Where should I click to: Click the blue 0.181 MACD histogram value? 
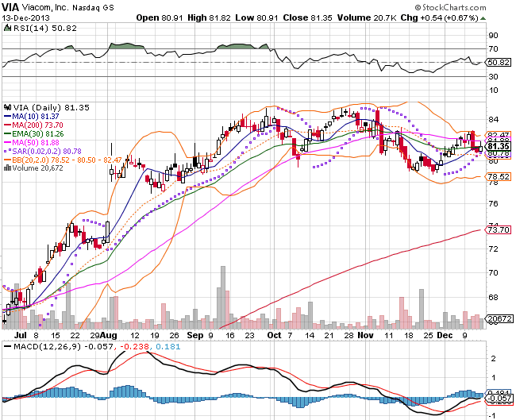point(168,347)
